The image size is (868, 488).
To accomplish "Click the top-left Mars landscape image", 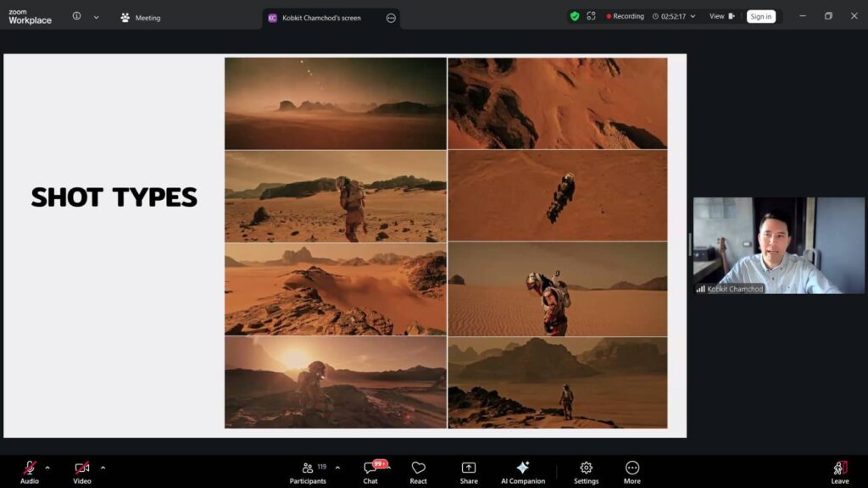I will (336, 103).
